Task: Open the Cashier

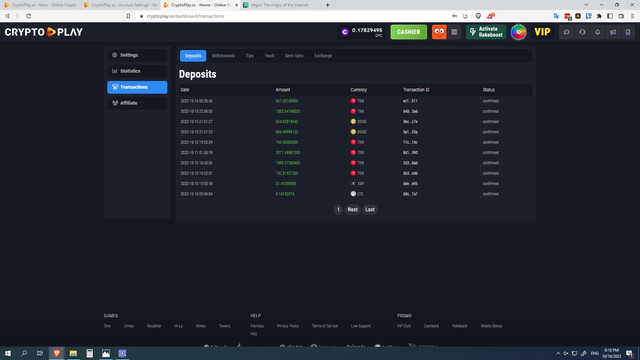Action: pyautogui.click(x=409, y=32)
